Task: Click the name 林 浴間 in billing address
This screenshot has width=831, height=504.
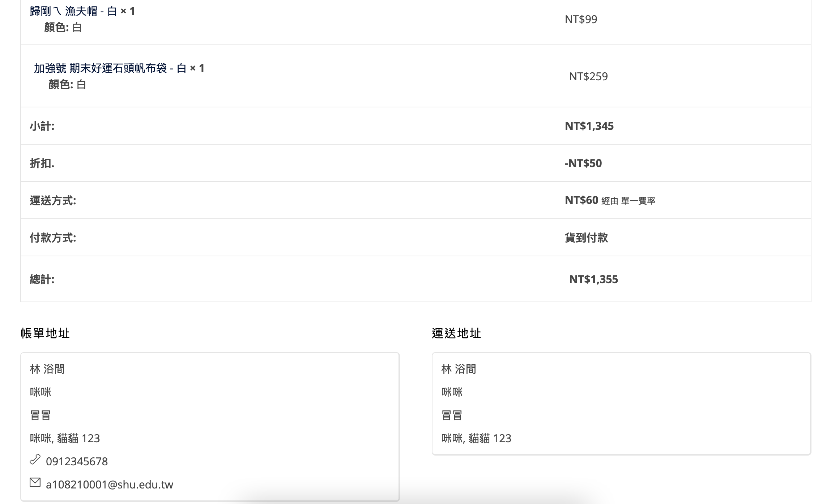Action: tap(47, 369)
